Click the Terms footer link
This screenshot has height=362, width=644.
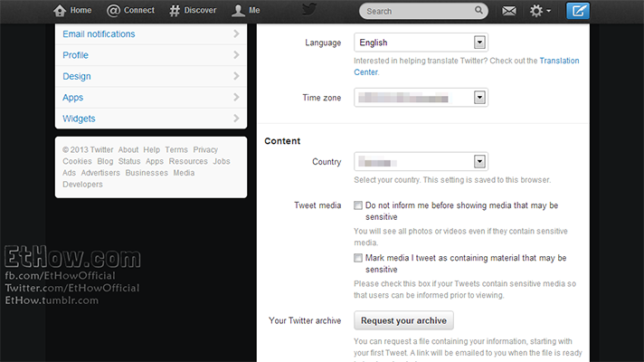[176, 149]
